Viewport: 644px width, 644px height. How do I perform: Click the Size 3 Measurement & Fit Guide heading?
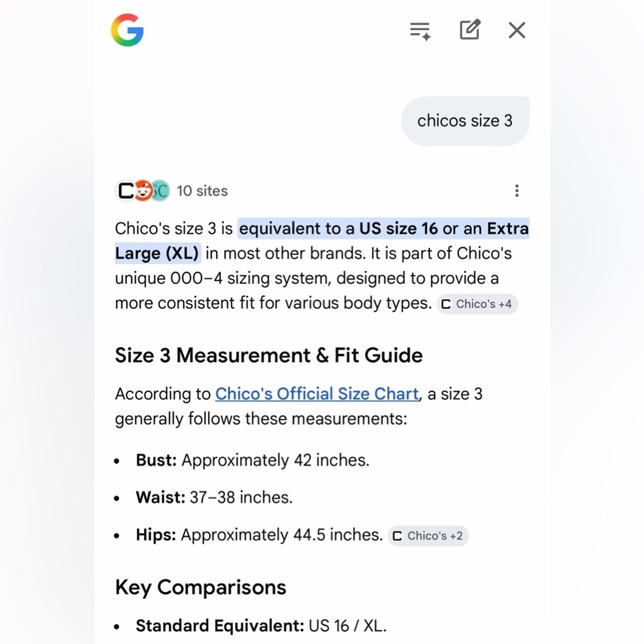269,355
